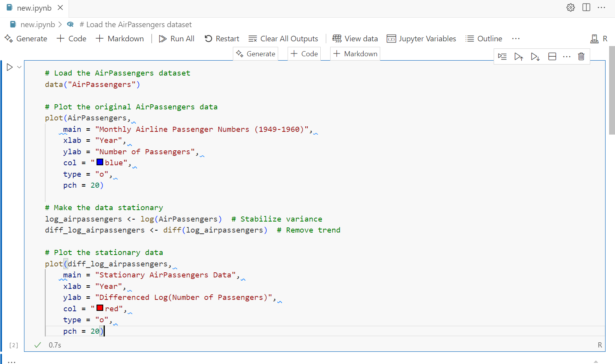615x364 pixels.
Task: Click Run All in notebook toolbar
Action: (177, 39)
